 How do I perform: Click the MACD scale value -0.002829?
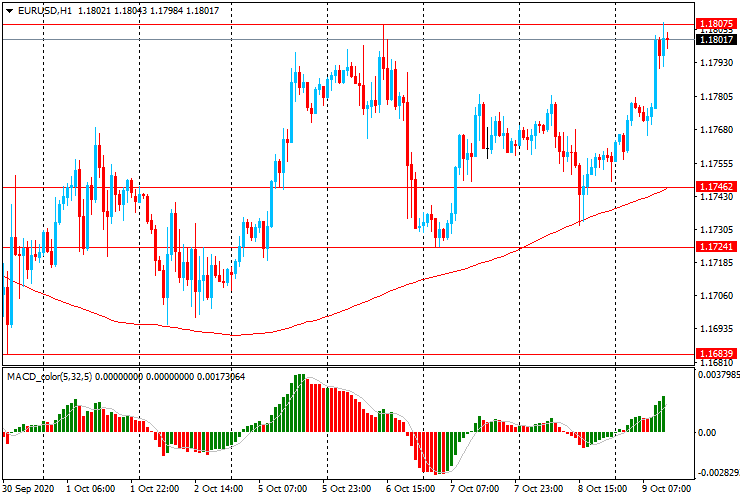[718, 473]
